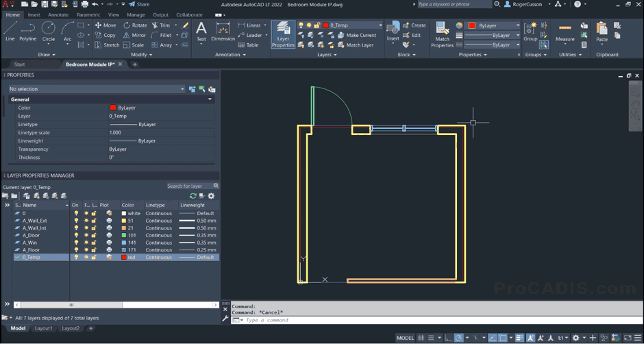Click Create block button
This screenshot has width=644, height=344.
click(414, 25)
